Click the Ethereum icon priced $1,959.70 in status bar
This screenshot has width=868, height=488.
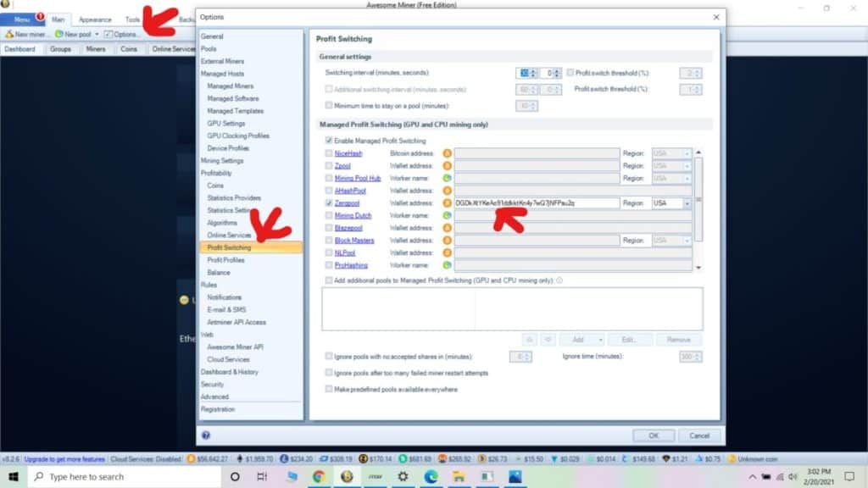(x=240, y=459)
